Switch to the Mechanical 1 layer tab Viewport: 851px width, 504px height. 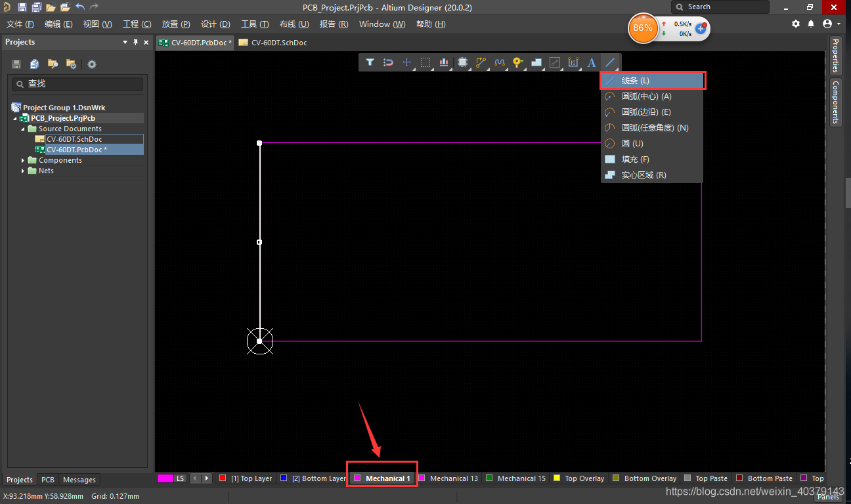click(382, 478)
